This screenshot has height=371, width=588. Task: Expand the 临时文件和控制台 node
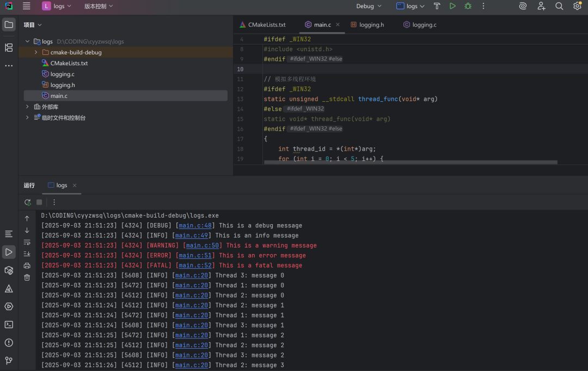27,118
